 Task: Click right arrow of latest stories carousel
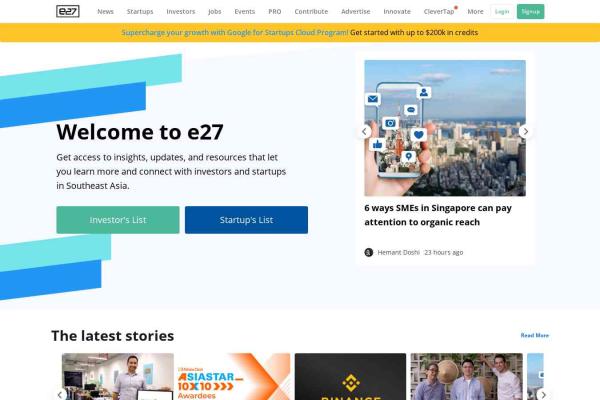[x=543, y=395]
